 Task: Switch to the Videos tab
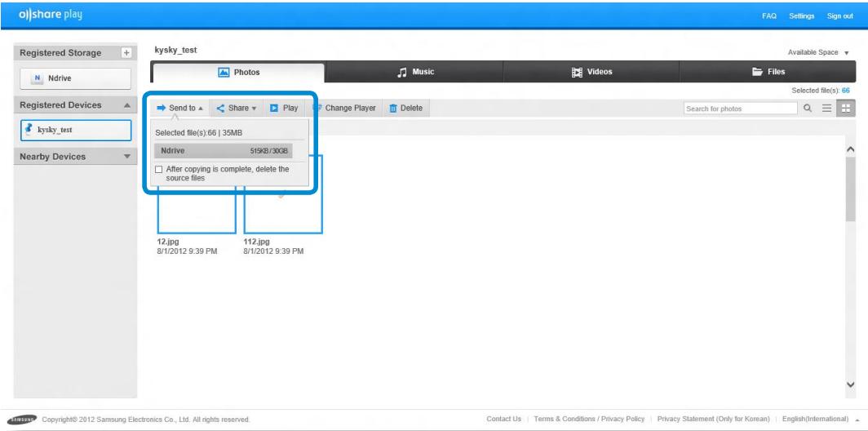tap(591, 72)
